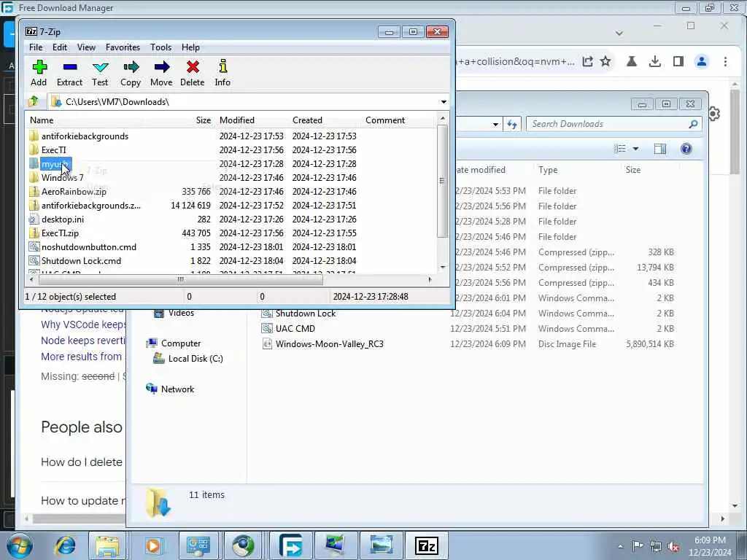Click the browser bookmark star icon
This screenshot has width=747, height=560.
605,61
